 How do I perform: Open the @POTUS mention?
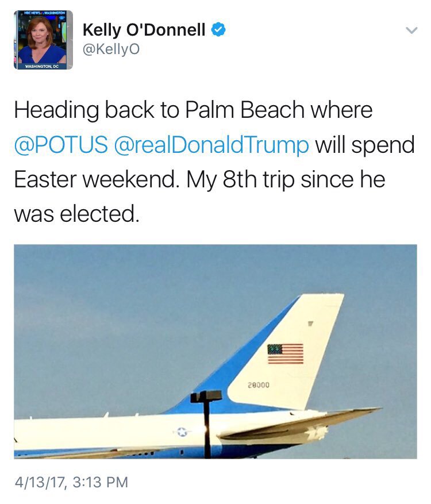click(x=61, y=145)
